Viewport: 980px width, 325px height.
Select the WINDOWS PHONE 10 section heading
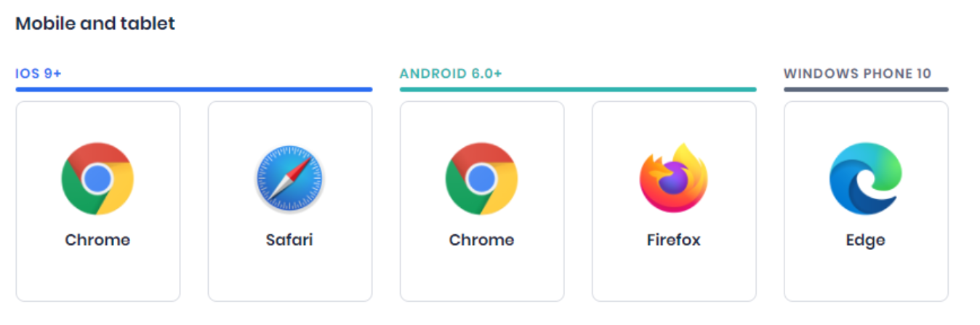[x=857, y=73]
